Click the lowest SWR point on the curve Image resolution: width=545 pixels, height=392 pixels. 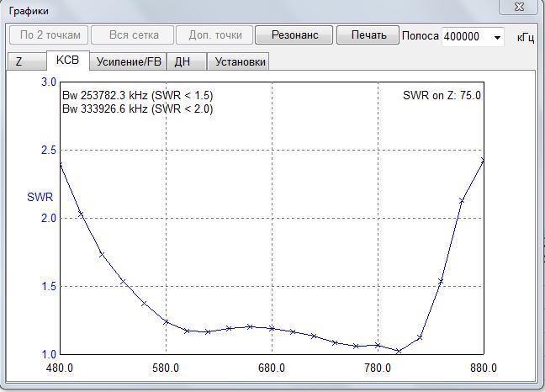399,351
